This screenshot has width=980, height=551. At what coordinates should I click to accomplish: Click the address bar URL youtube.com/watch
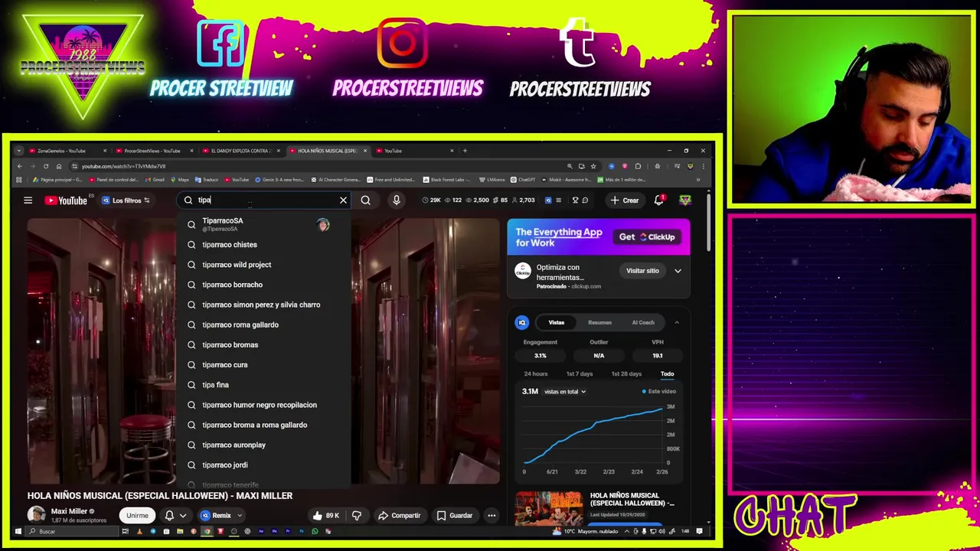123,166
